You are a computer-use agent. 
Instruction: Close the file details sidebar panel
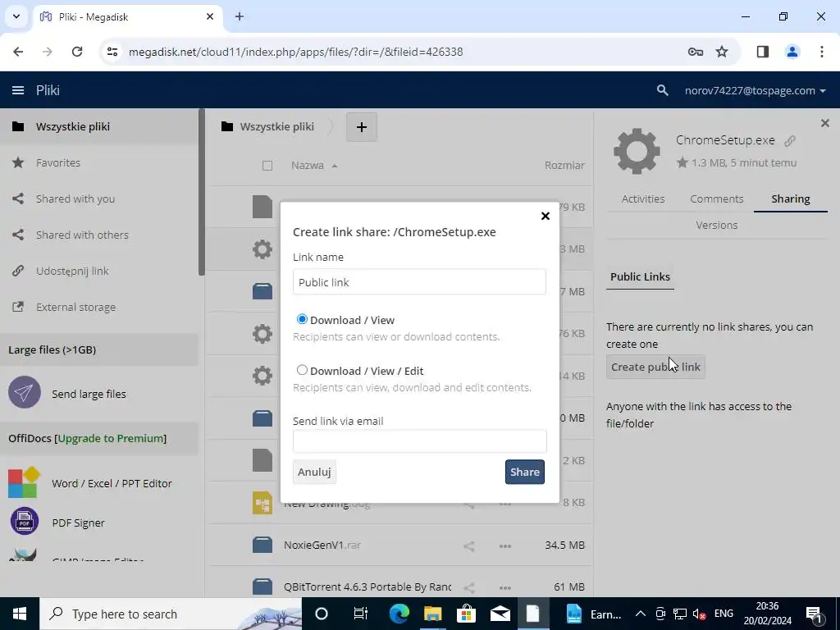pyautogui.click(x=825, y=123)
